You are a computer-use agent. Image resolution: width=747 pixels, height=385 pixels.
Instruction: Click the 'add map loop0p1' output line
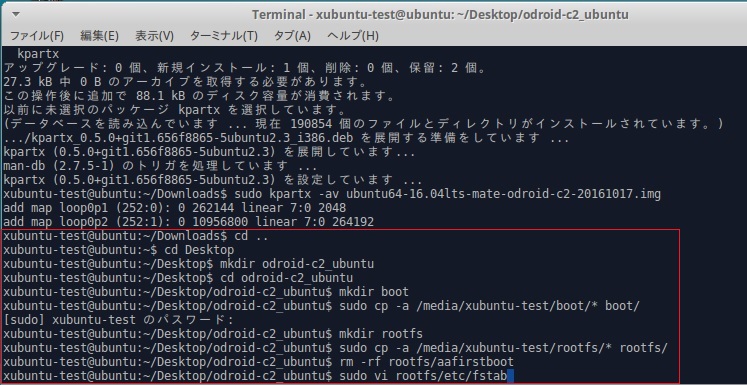(x=174, y=208)
